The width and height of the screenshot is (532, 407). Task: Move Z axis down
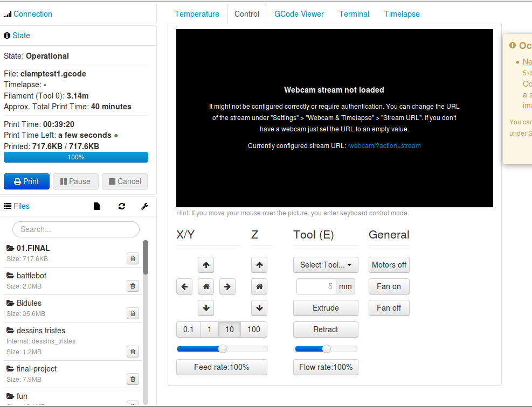259,308
